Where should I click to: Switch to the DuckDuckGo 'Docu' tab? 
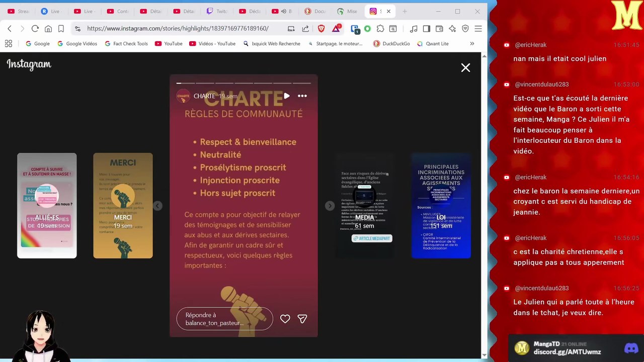click(x=316, y=11)
